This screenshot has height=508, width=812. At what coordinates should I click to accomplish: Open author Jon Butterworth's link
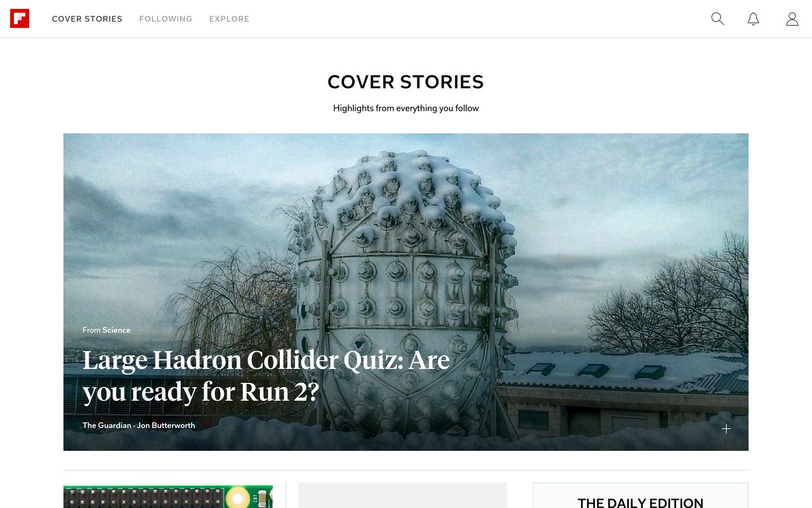tap(166, 425)
